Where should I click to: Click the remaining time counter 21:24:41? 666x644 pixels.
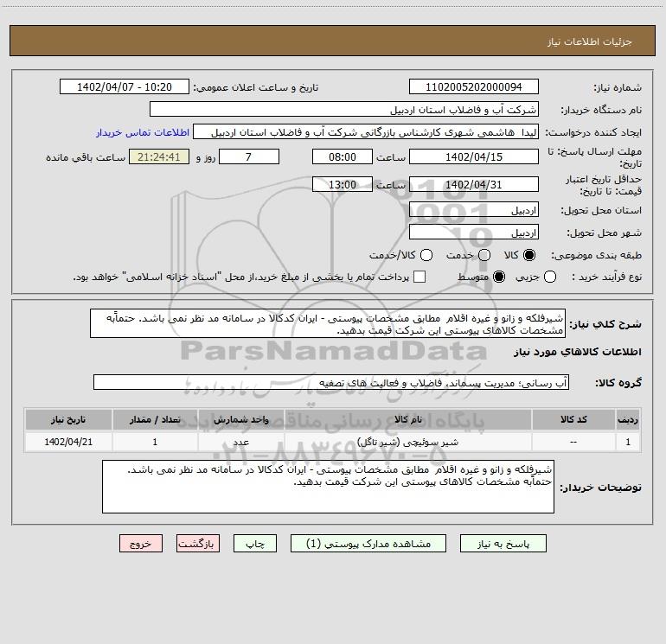(x=159, y=156)
